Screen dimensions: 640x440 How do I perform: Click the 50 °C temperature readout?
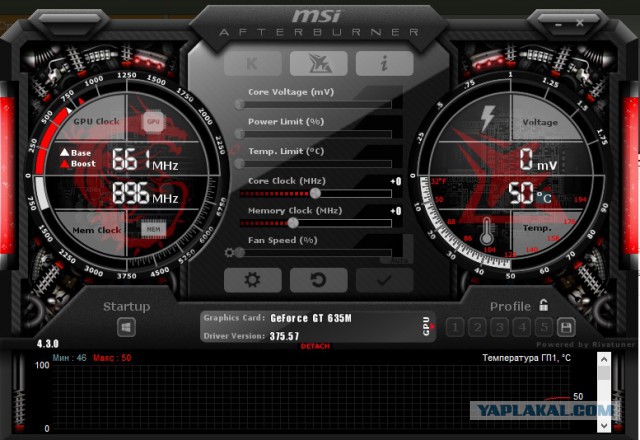[529, 193]
